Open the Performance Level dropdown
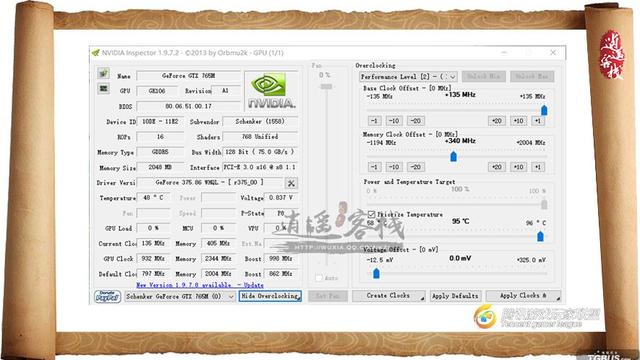The width and height of the screenshot is (640, 360). click(408, 76)
